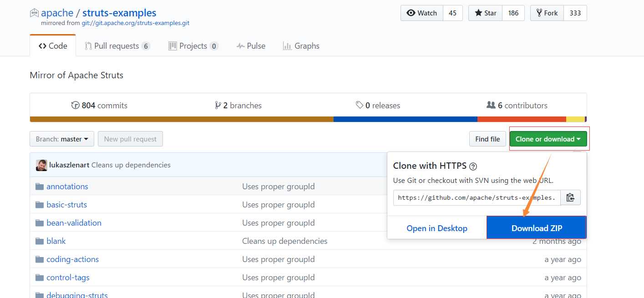The image size is (644, 298).
Task: Expand the Branch: master dropdown
Action: pyautogui.click(x=62, y=139)
